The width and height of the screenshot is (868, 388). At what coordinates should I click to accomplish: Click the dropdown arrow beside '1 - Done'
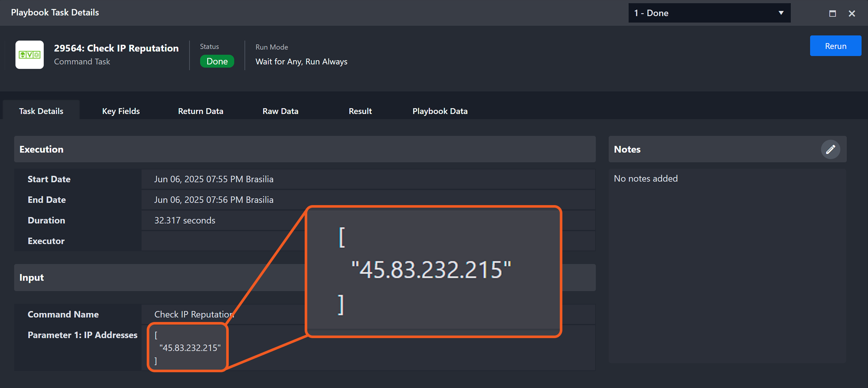[x=781, y=13]
